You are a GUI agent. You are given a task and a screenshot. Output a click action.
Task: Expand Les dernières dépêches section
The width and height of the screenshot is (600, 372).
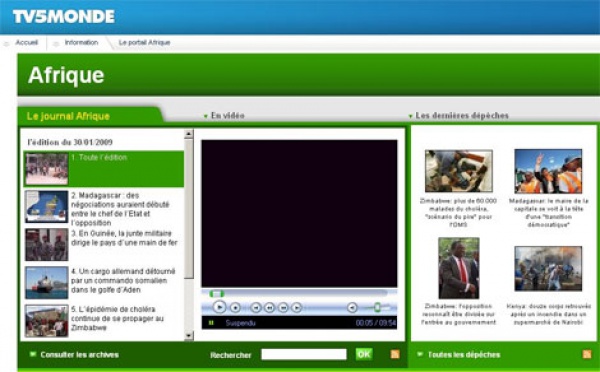[x=411, y=116]
